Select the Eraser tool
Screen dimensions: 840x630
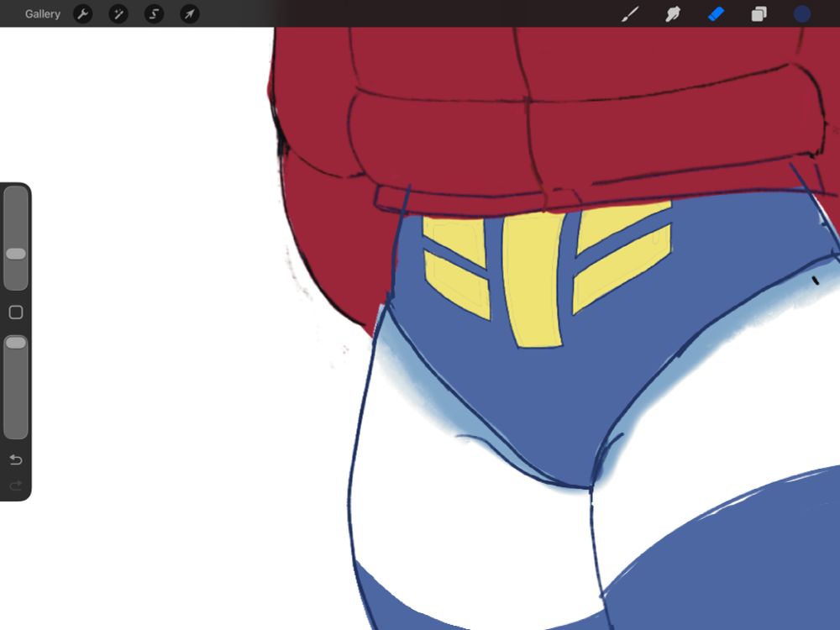point(717,14)
